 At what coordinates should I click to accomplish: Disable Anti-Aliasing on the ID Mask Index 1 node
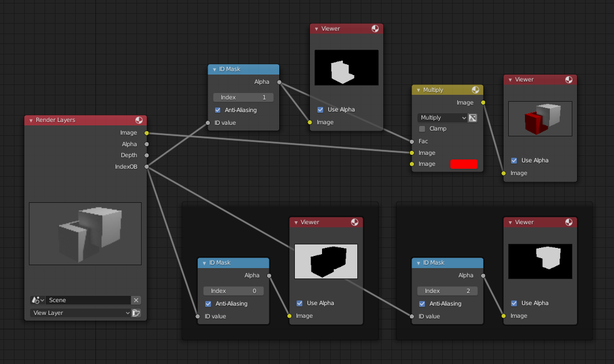218,110
